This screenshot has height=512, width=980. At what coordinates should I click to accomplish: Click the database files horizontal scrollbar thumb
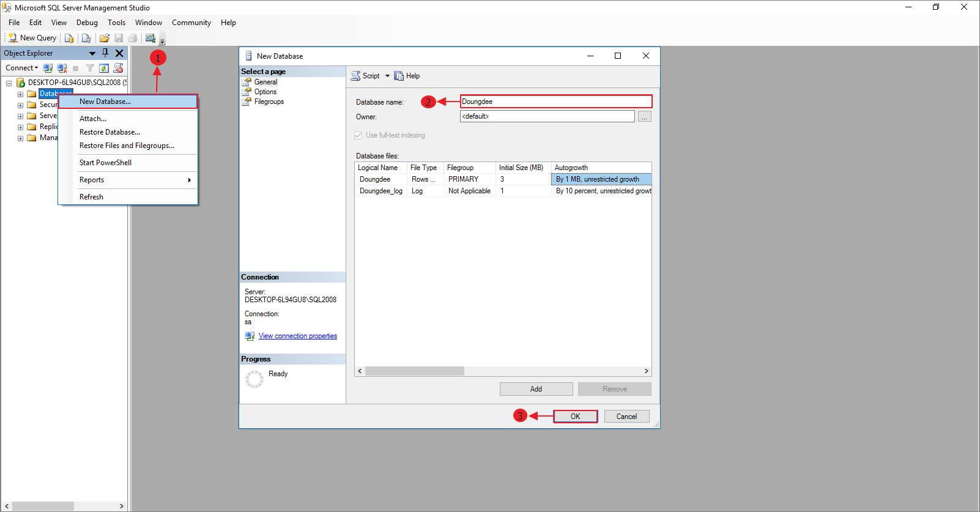415,371
